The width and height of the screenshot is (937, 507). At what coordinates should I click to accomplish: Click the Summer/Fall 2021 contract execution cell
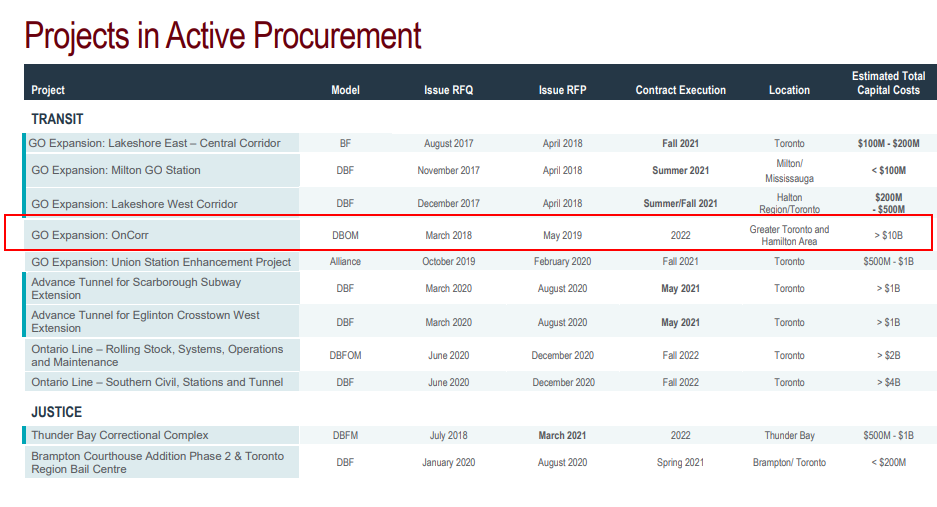click(680, 204)
